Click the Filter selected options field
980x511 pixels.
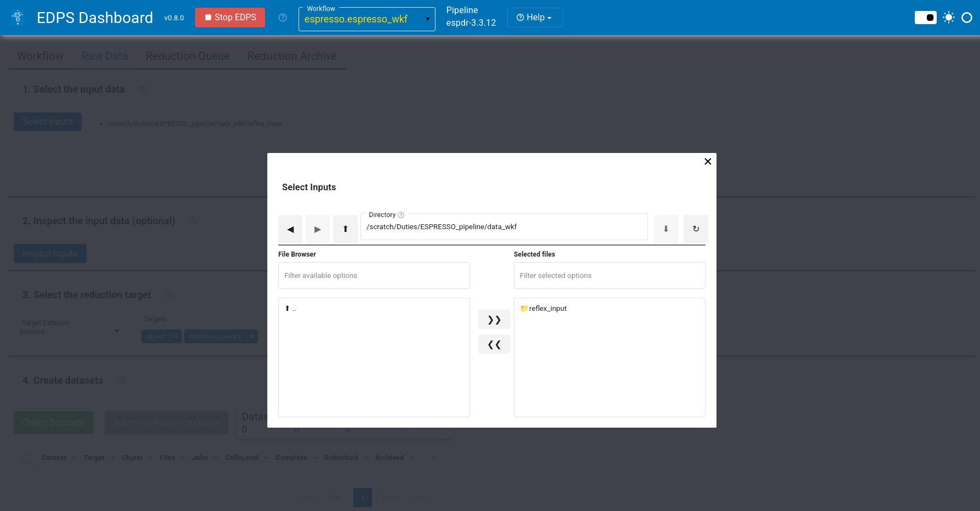[x=610, y=275]
